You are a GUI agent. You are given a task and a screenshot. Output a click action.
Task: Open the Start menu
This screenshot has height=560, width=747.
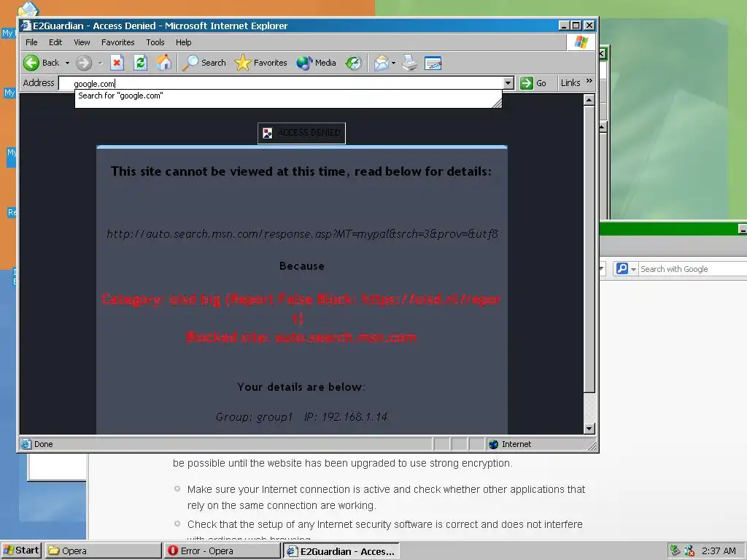pyautogui.click(x=21, y=551)
